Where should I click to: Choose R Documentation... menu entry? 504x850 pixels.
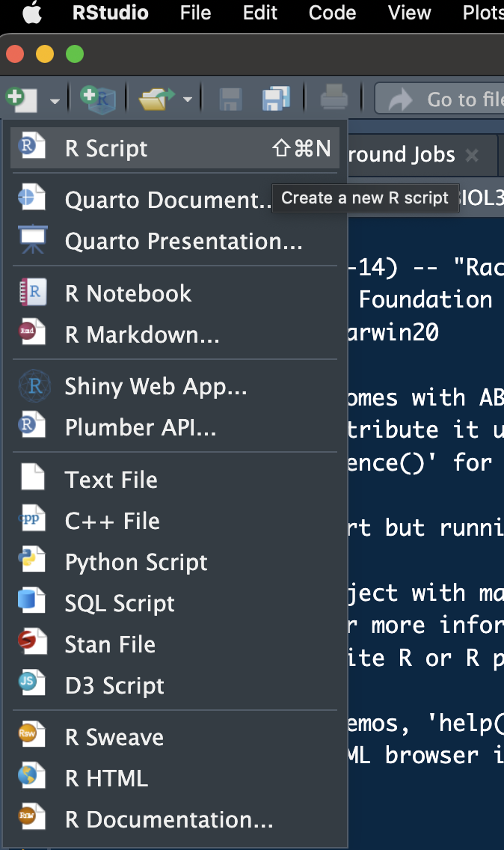tap(175, 819)
